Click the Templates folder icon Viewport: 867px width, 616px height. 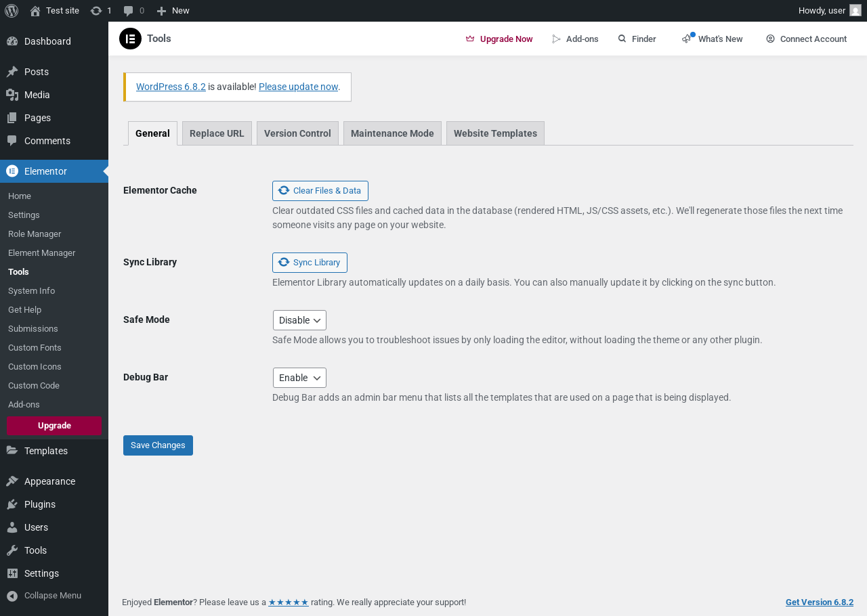(12, 451)
